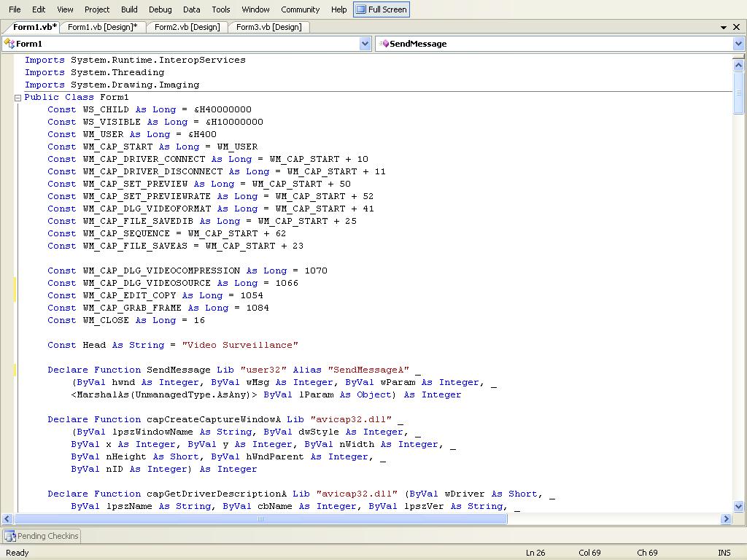The image size is (747, 560).
Task: Click the Col 69 status bar entry
Action: (589, 553)
